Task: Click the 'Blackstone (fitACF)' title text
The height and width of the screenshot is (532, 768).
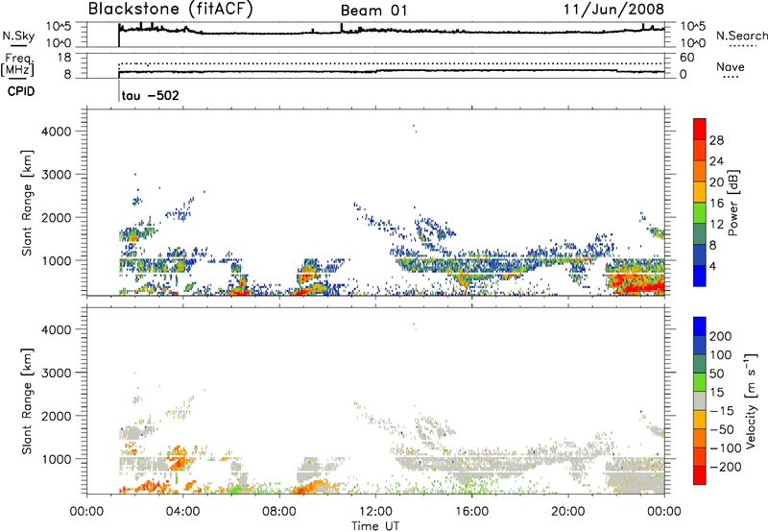Action: (171, 10)
